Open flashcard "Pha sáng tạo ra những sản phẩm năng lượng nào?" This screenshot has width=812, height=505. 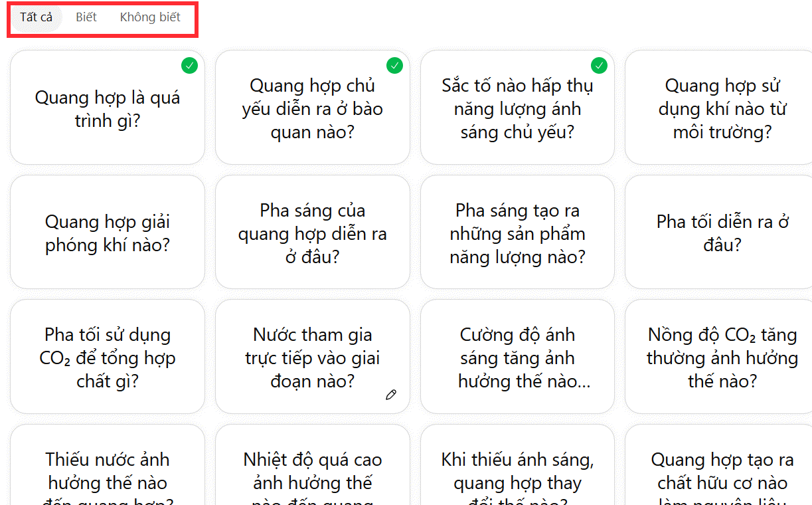[518, 232]
